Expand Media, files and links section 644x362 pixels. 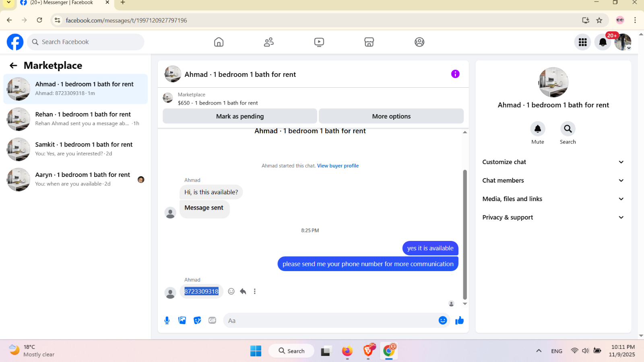(x=553, y=199)
